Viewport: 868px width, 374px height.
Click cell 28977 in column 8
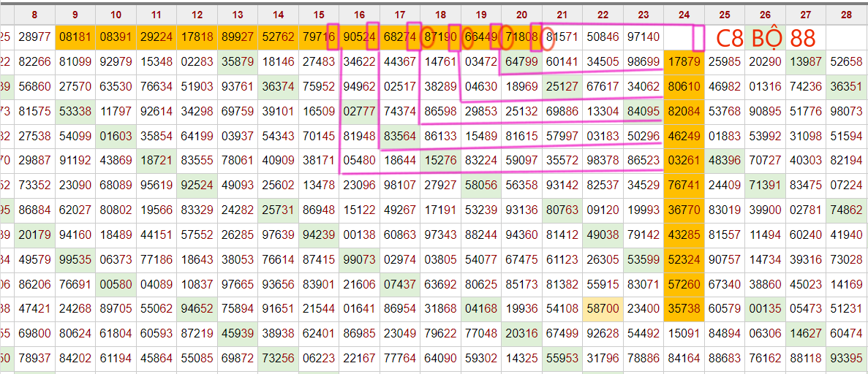coord(35,37)
